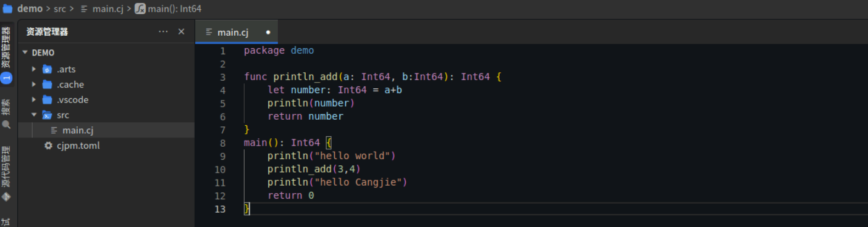Click the demo breadcrumb item
The image size is (868, 227).
pyautogui.click(x=30, y=9)
